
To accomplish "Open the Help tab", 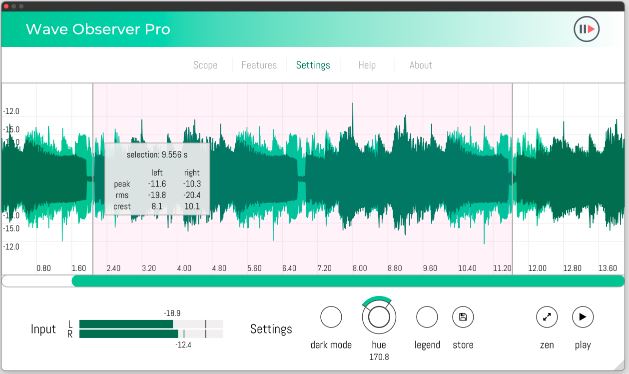I will pos(367,65).
